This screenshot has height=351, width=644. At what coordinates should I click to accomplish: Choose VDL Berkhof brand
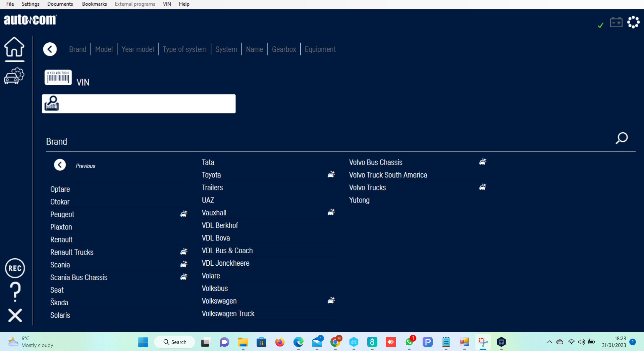click(x=220, y=225)
